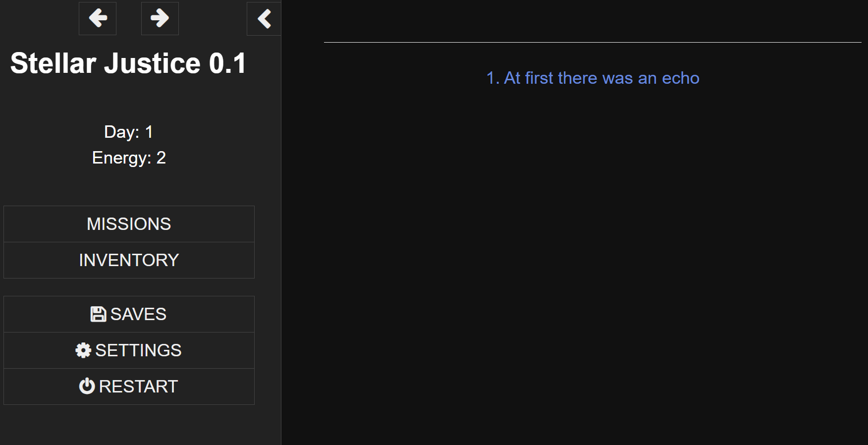This screenshot has width=868, height=445.
Task: Follow the "At first there was an echo" link
Action: pyautogui.click(x=593, y=78)
